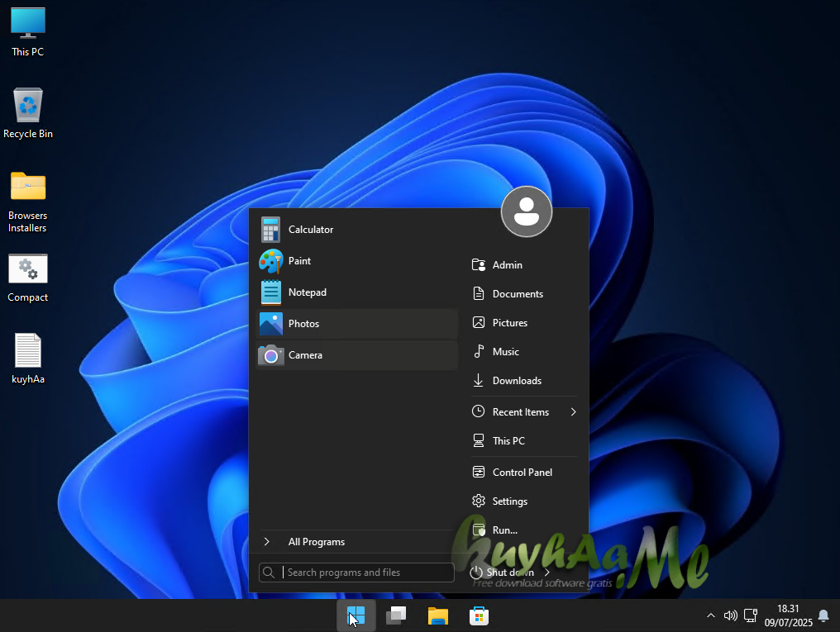Click the network tray icon
The height and width of the screenshot is (632, 840).
tap(751, 616)
